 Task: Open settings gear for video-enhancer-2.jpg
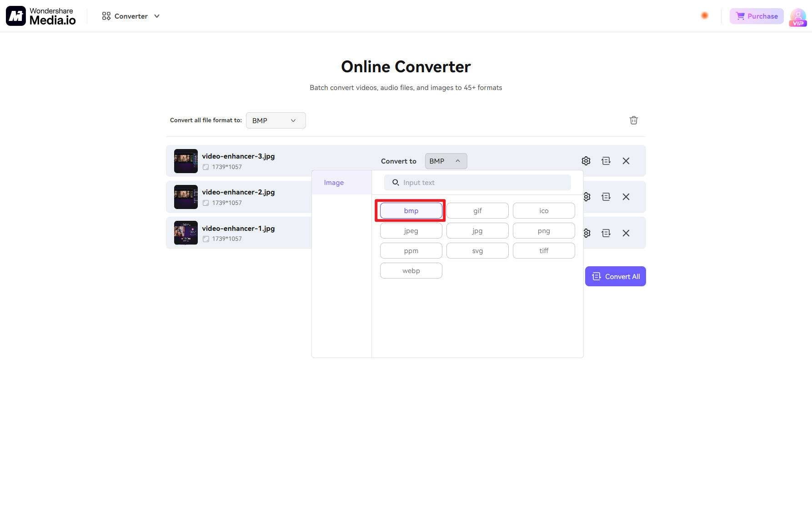point(587,197)
